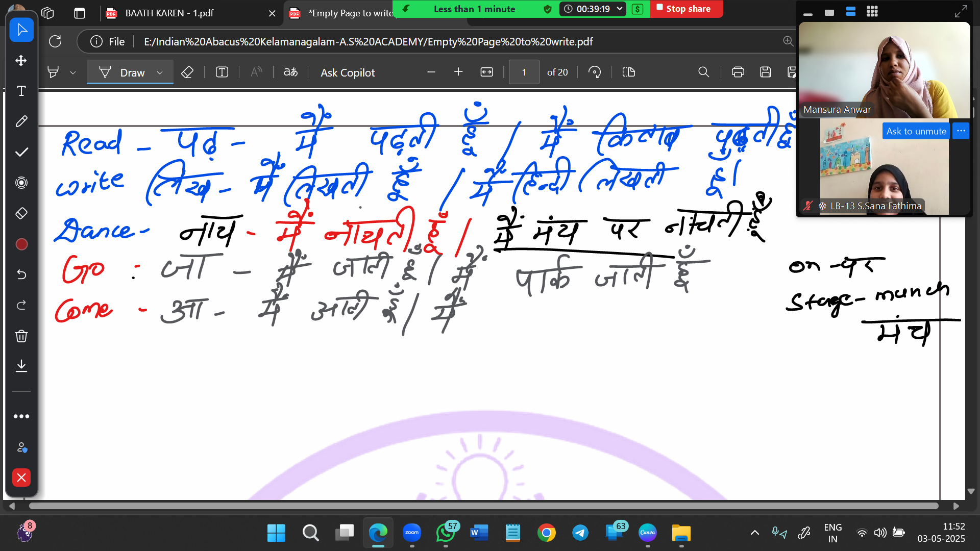
Task: Open the find search in PDF toolbar
Action: pyautogui.click(x=703, y=72)
